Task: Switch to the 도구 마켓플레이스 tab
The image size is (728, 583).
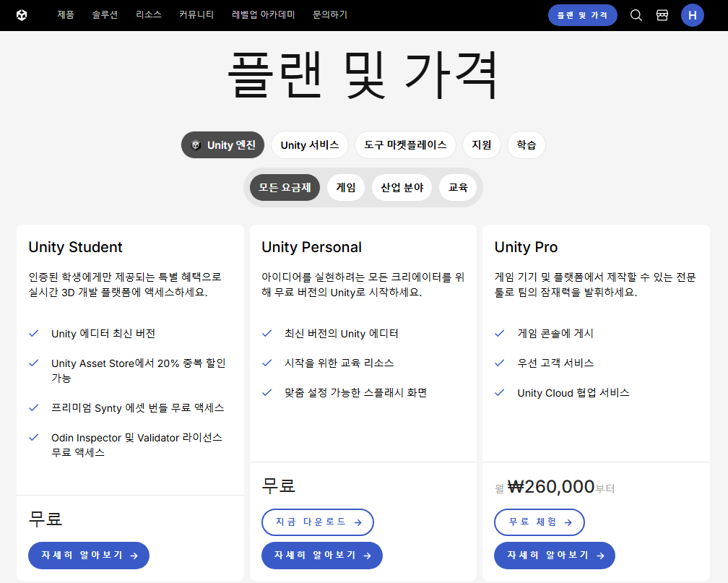Action: pos(405,145)
